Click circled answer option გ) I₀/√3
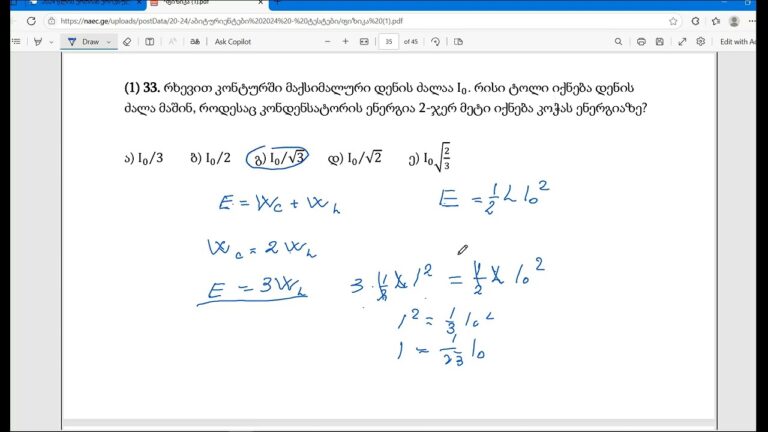 click(x=278, y=158)
